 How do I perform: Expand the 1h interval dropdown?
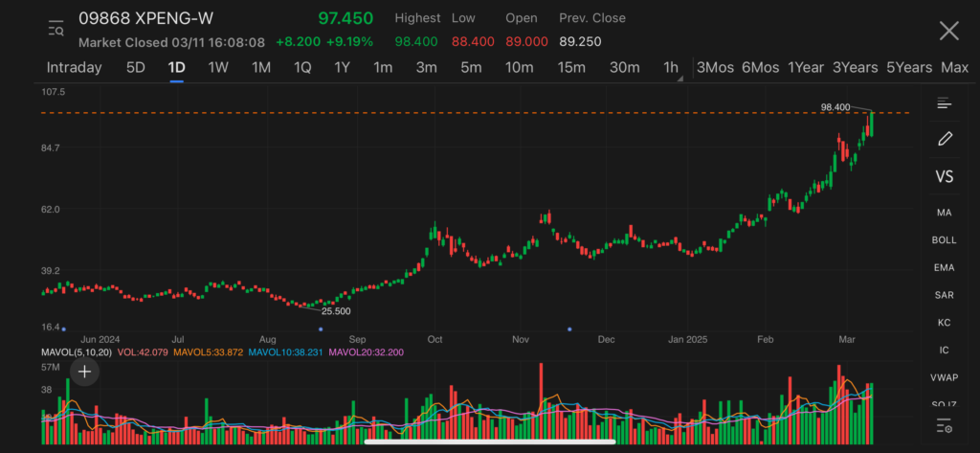pos(672,68)
